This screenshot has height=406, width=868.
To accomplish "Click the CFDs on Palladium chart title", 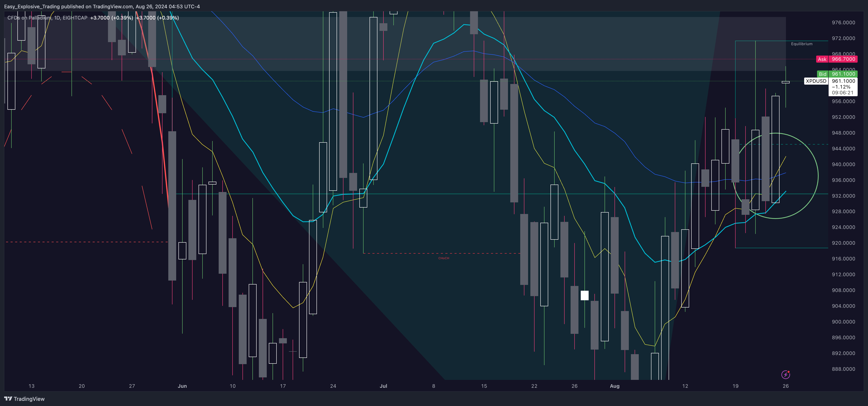I will click(47, 18).
